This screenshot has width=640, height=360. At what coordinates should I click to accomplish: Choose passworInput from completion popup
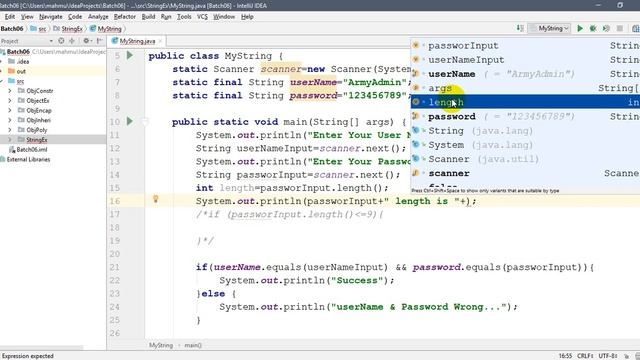tap(525, 45)
